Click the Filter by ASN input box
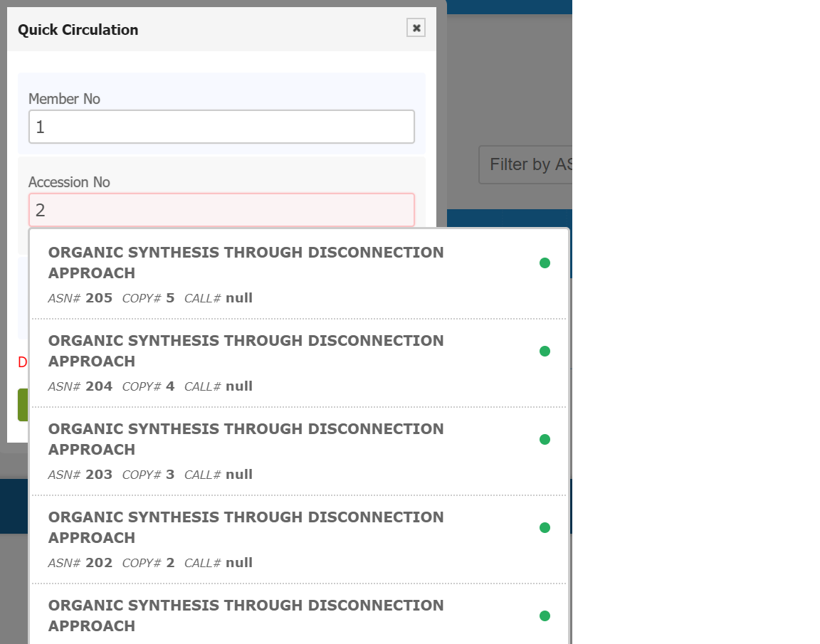Screen dimensions: 820x644 pos(525,164)
